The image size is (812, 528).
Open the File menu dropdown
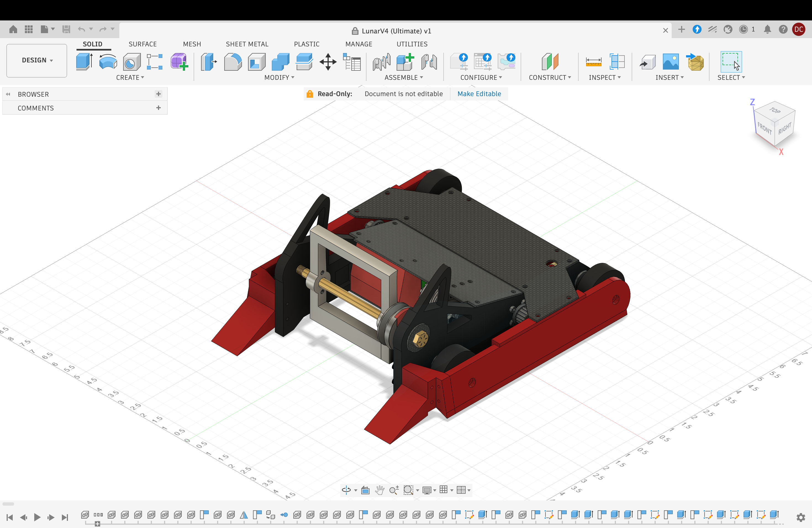click(48, 29)
